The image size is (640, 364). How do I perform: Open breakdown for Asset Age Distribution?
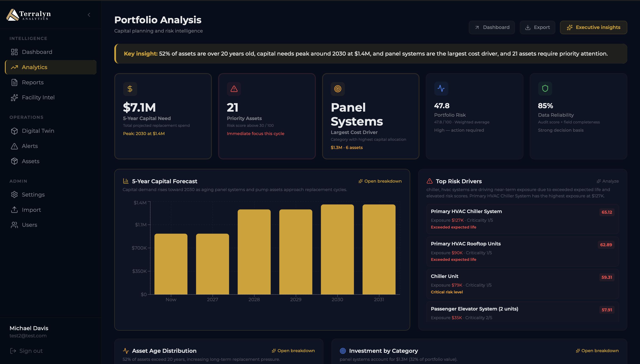(293, 350)
